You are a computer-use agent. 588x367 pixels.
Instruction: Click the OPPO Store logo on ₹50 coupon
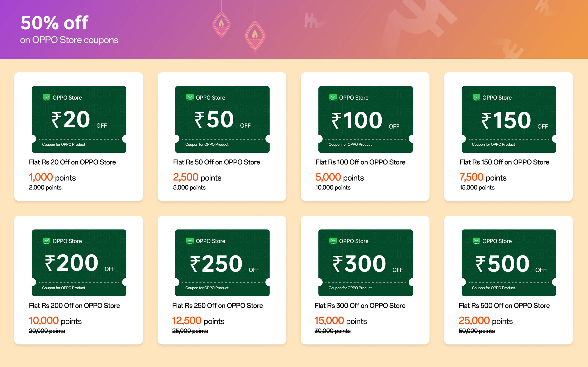[x=190, y=97]
